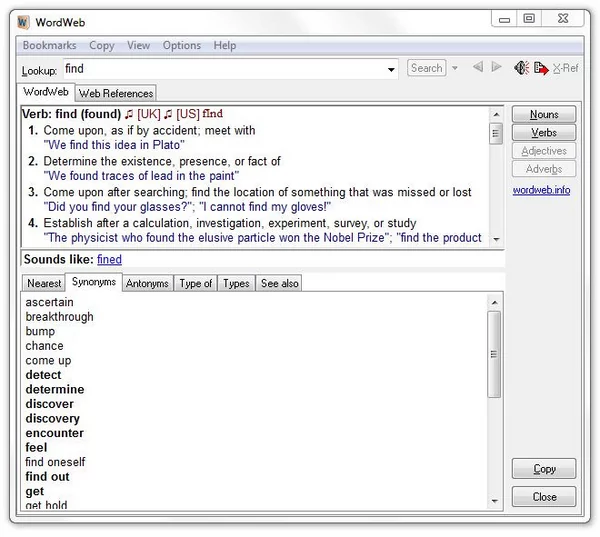600x537 pixels.
Task: Click the WordWeb app icon in title bar
Action: pyautogui.click(x=23, y=22)
